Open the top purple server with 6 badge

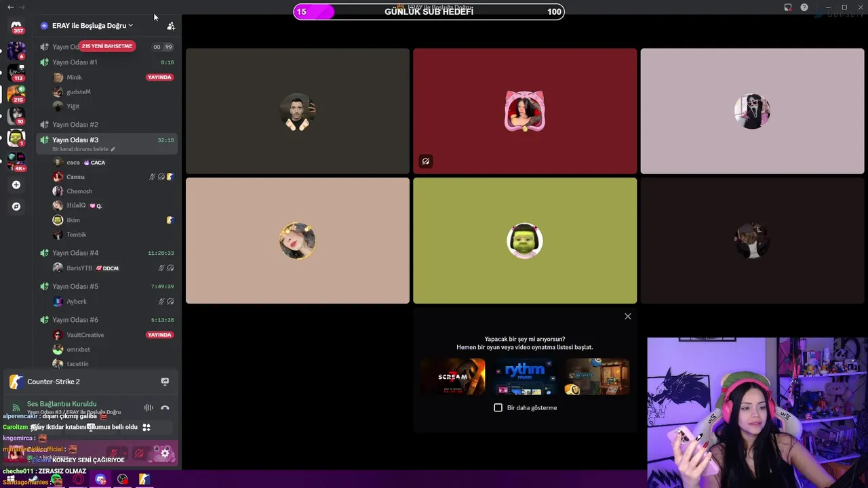click(16, 50)
